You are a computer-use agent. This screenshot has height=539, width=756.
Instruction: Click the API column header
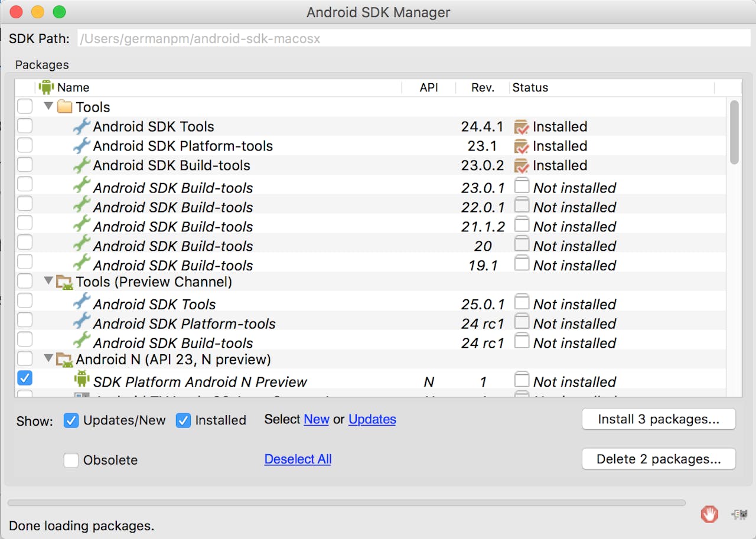(x=429, y=87)
